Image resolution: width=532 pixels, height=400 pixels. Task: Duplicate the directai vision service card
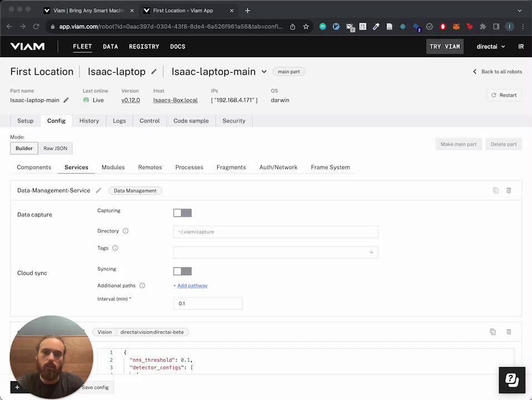(493, 332)
